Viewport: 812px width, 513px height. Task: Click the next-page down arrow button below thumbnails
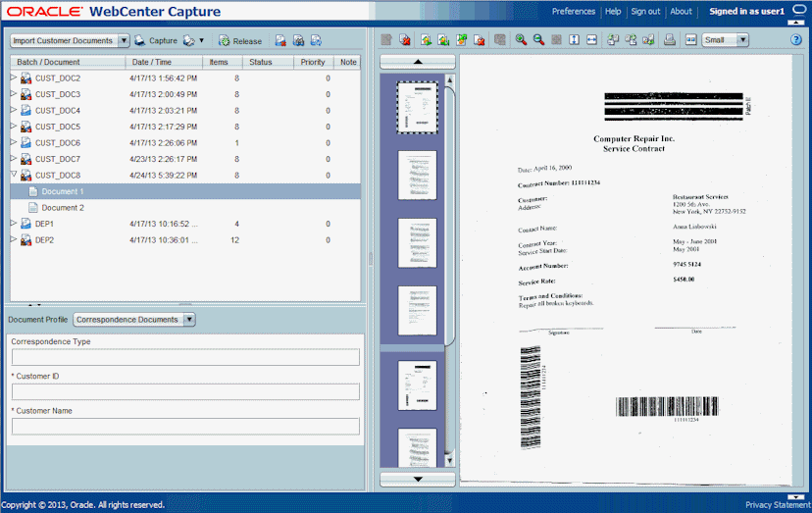click(418, 480)
